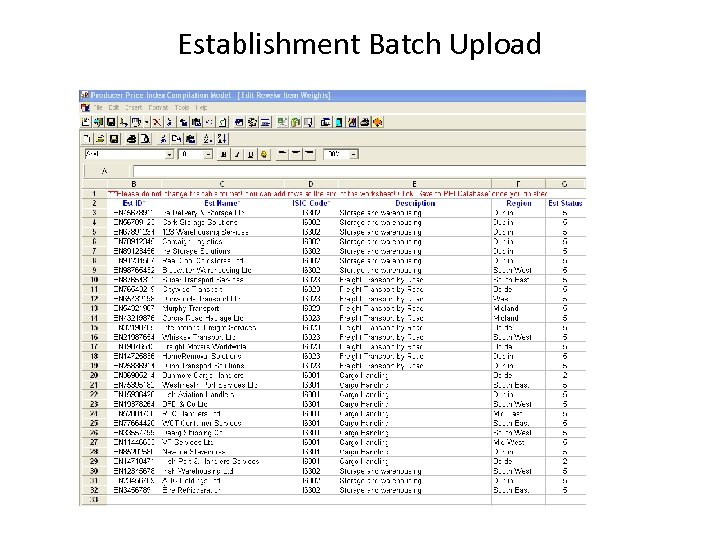Select column C header
Image resolution: width=720 pixels, height=540 pixels.
(x=222, y=184)
